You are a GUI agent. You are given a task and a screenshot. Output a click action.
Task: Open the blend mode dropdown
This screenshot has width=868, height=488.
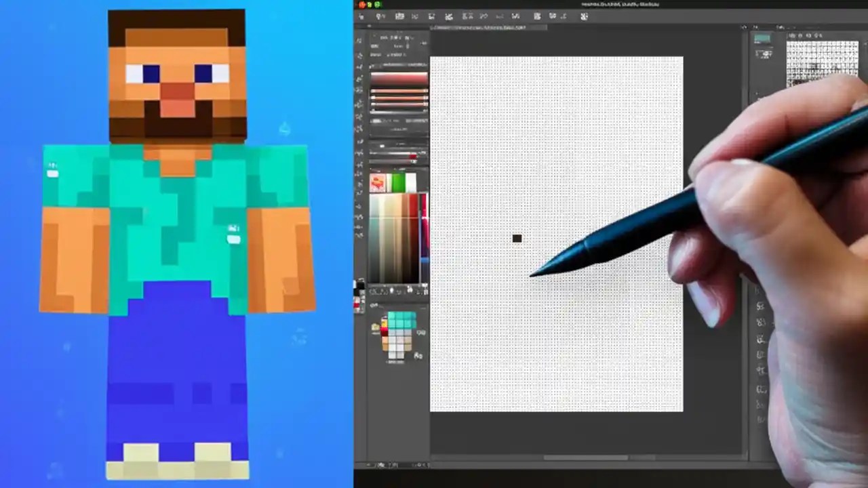(x=449, y=16)
